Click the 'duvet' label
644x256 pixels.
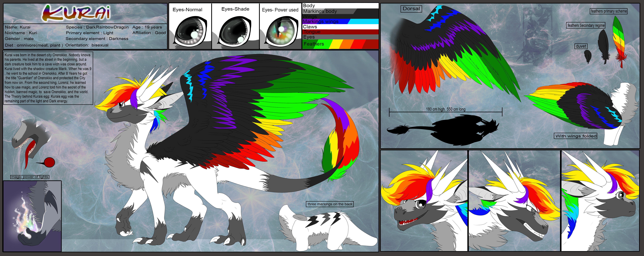pyautogui.click(x=581, y=46)
